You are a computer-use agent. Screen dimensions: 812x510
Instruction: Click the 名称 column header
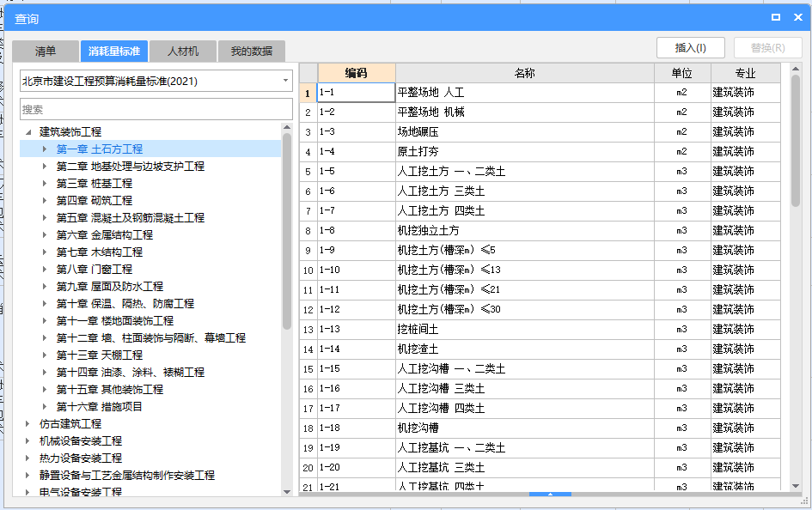coord(525,73)
